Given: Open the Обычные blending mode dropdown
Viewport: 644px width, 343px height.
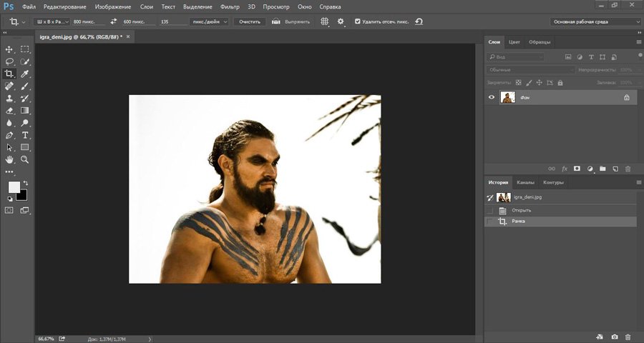Looking at the screenshot, I should [x=531, y=70].
